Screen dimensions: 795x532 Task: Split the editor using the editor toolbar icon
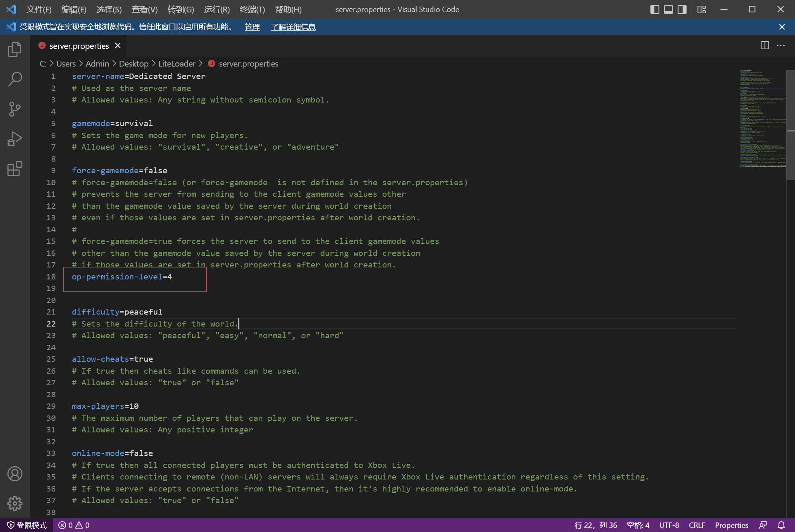coord(764,45)
